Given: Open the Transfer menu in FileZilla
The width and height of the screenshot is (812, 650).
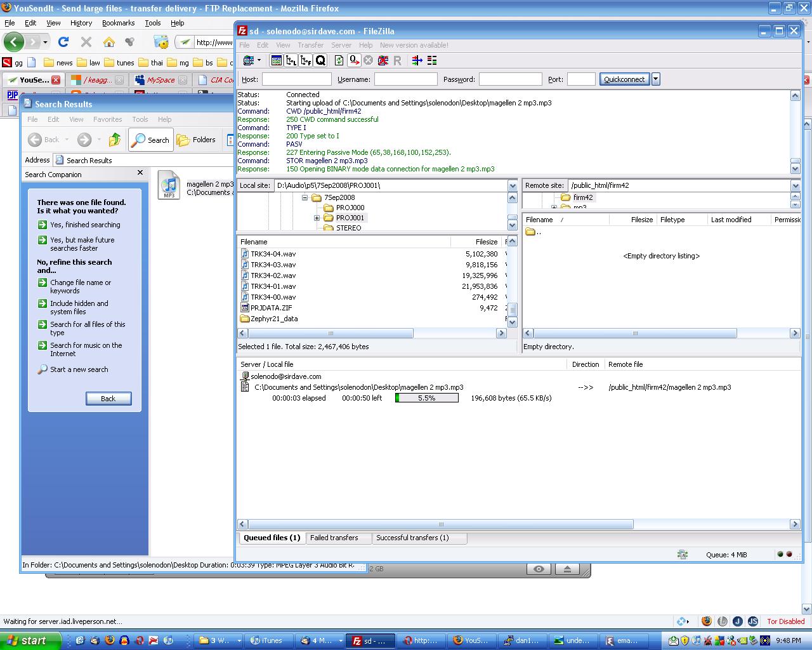Looking at the screenshot, I should point(310,45).
